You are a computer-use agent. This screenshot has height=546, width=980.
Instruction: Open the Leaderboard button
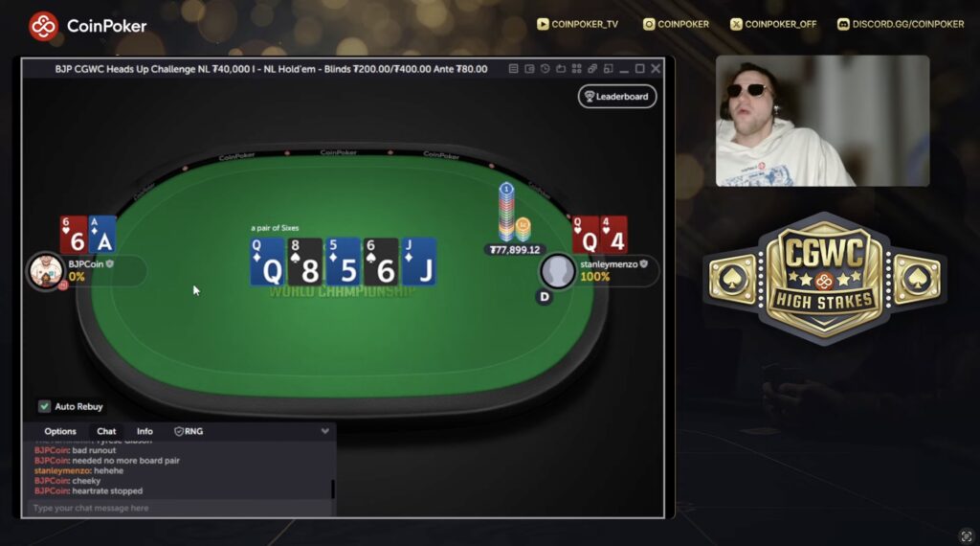(x=617, y=97)
